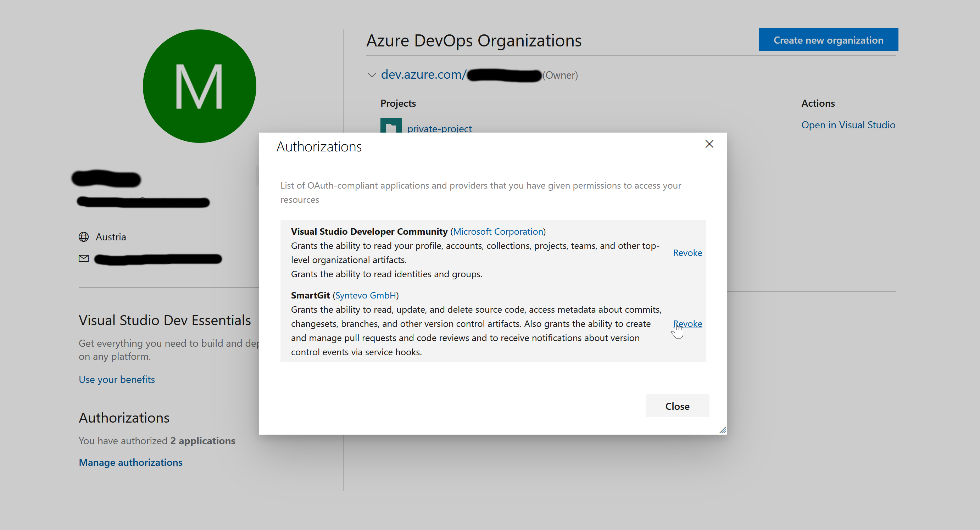This screenshot has height=530, width=980.
Task: Open Manage authorizations
Action: pyautogui.click(x=130, y=462)
